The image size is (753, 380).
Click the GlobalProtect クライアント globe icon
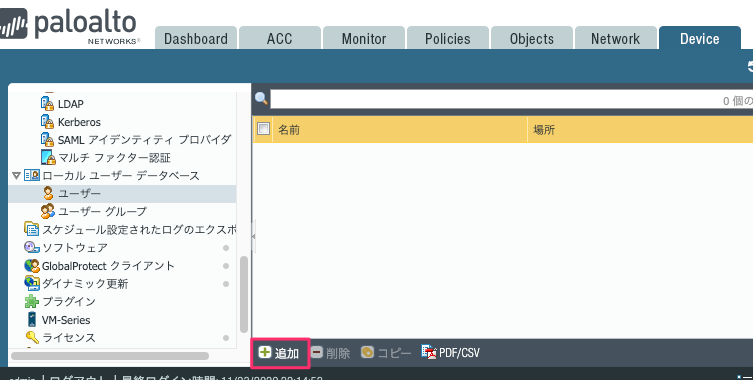[32, 265]
